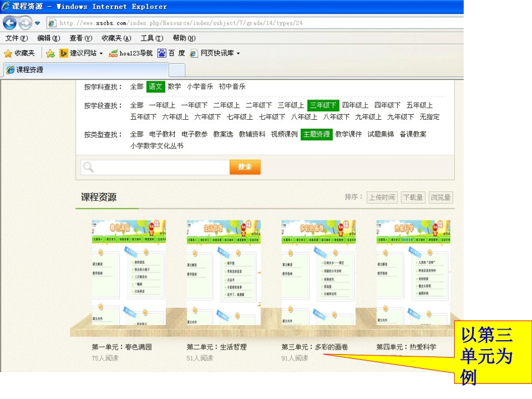Select the 语文 subject filter
Viewport: 532px width, 399px height.
pos(155,87)
